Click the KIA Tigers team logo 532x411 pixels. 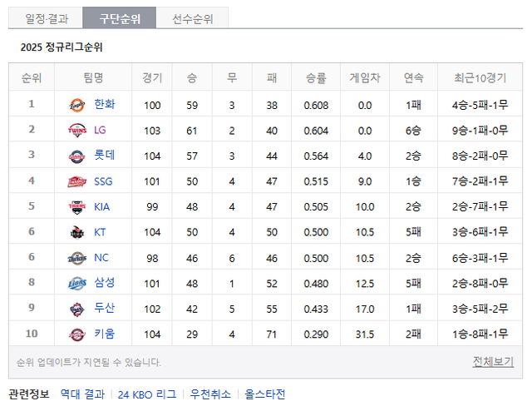(76, 207)
